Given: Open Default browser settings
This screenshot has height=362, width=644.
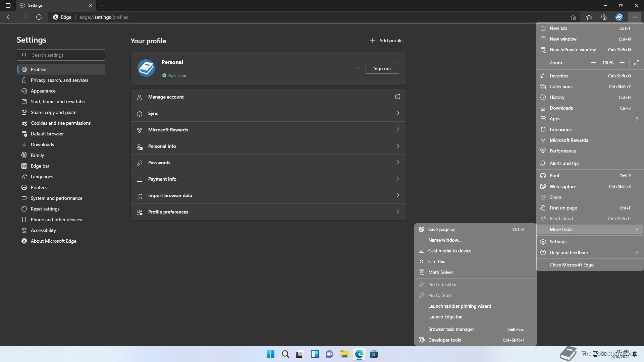Looking at the screenshot, I should [61, 134].
